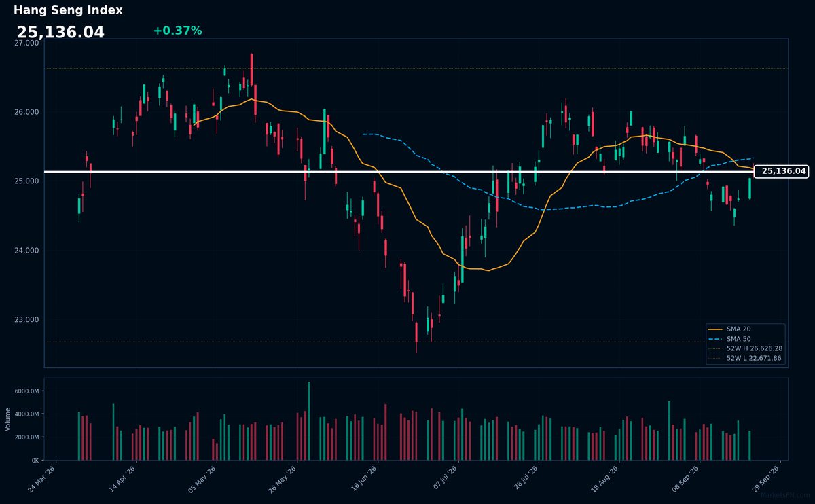Click the 28 Jul '26 date label

click(x=524, y=479)
